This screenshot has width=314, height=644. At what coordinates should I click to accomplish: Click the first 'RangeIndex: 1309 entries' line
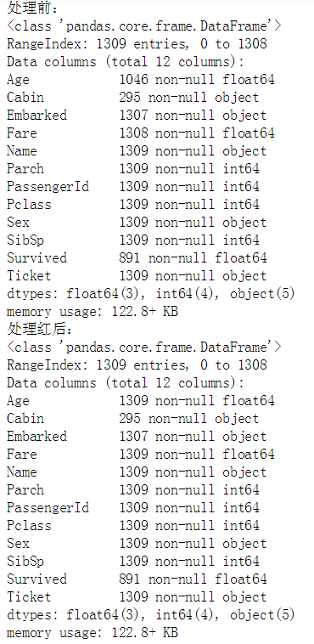[137, 43]
